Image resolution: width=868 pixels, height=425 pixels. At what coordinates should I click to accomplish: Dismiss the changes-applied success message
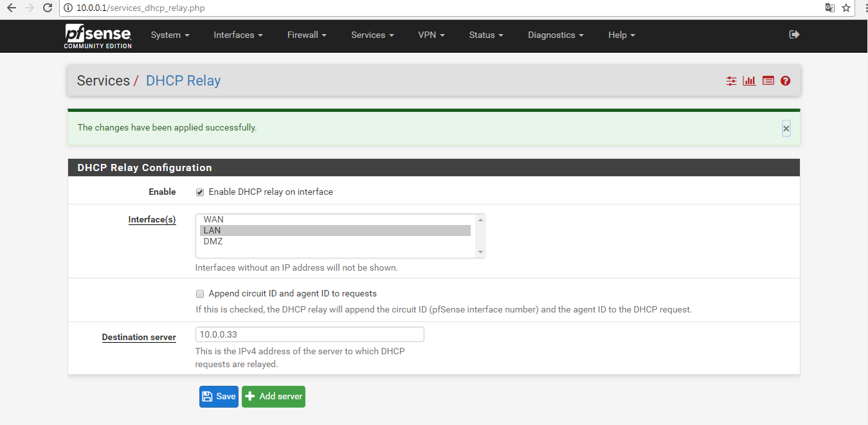786,129
